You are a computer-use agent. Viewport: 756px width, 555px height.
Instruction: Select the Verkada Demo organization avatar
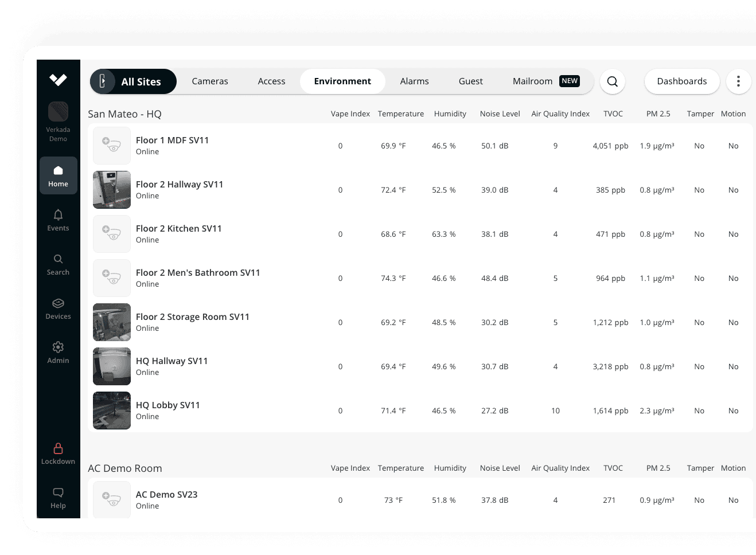coord(58,112)
